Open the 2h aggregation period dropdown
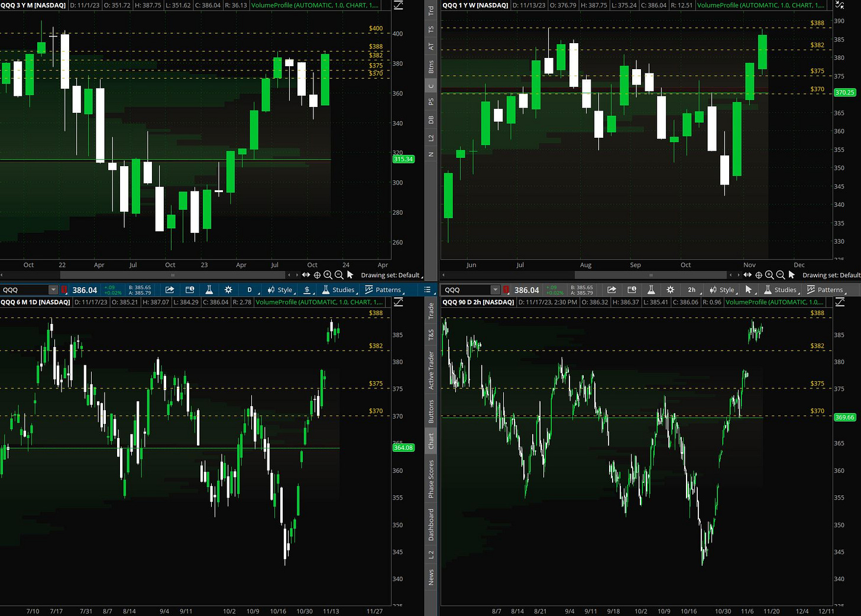The width and height of the screenshot is (861, 616). tap(692, 290)
